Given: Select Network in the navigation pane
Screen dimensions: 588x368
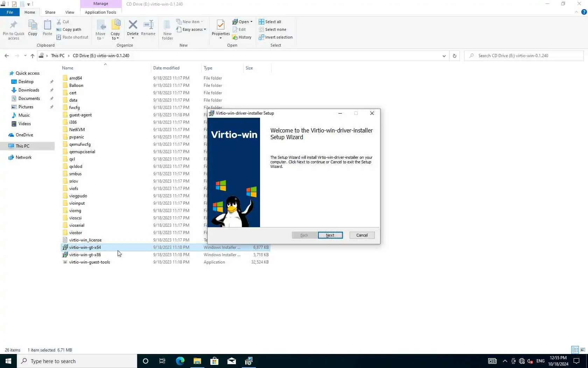Looking at the screenshot, I should [23, 157].
